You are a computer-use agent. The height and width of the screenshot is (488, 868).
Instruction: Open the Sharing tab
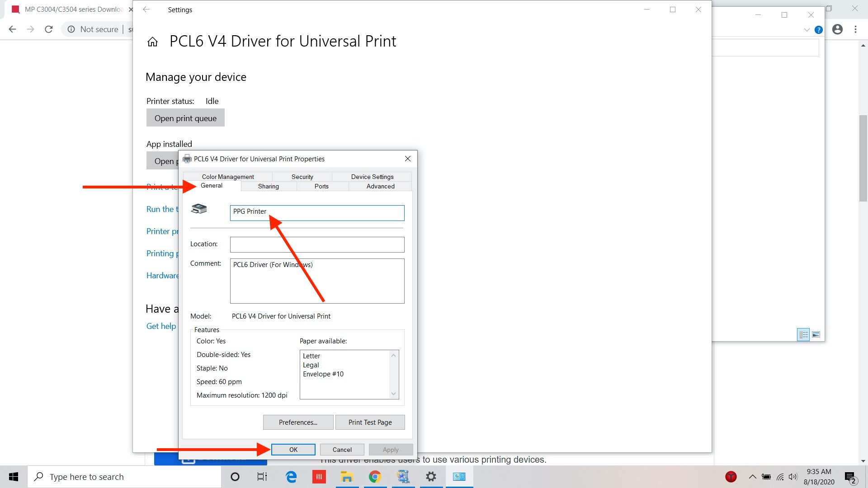(269, 186)
